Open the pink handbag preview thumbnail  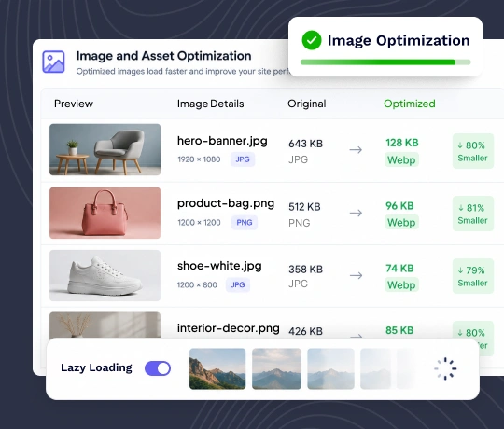coord(105,213)
